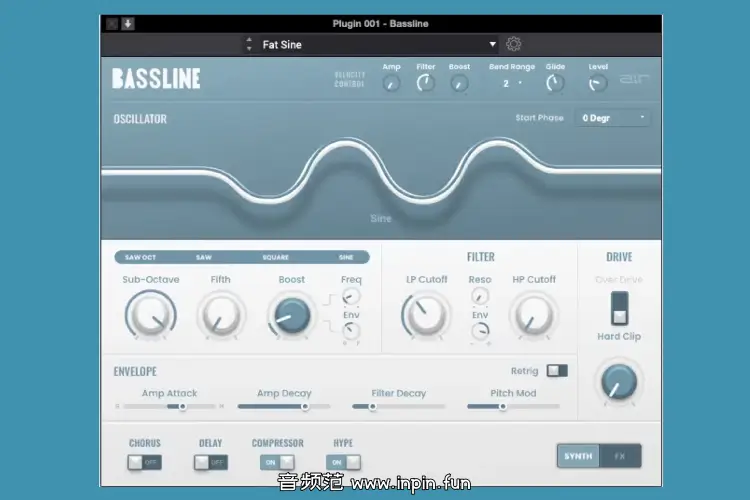The width and height of the screenshot is (750, 500).
Task: Click the Start Phase label
Action: [x=540, y=118]
